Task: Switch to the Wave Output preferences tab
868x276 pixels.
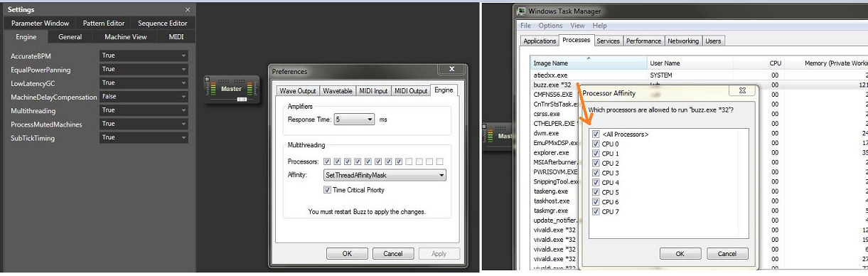Action: tap(298, 91)
